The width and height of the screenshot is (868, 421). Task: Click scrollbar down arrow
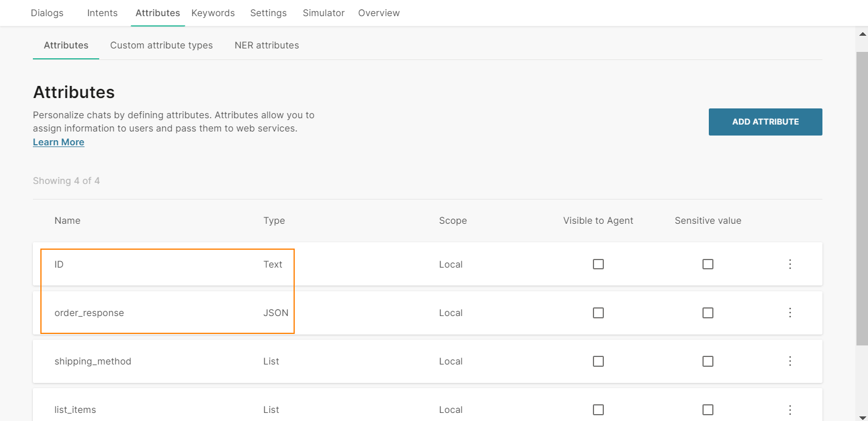862,416
